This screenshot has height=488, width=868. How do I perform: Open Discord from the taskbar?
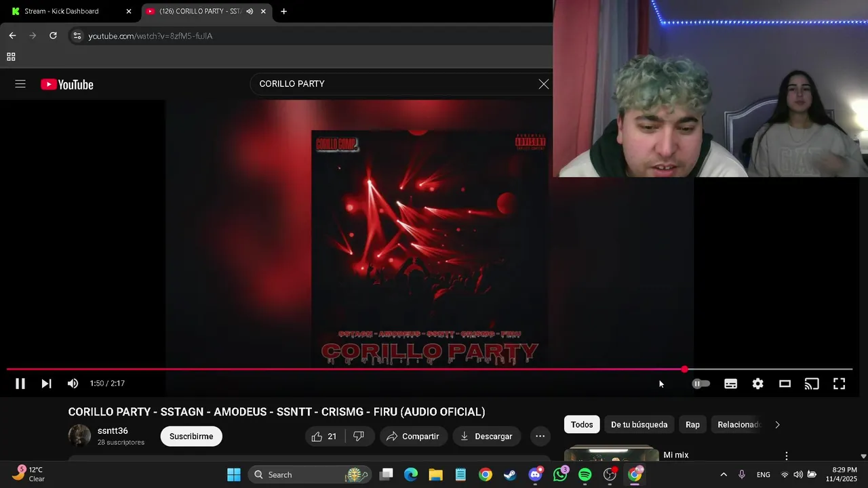tap(535, 474)
